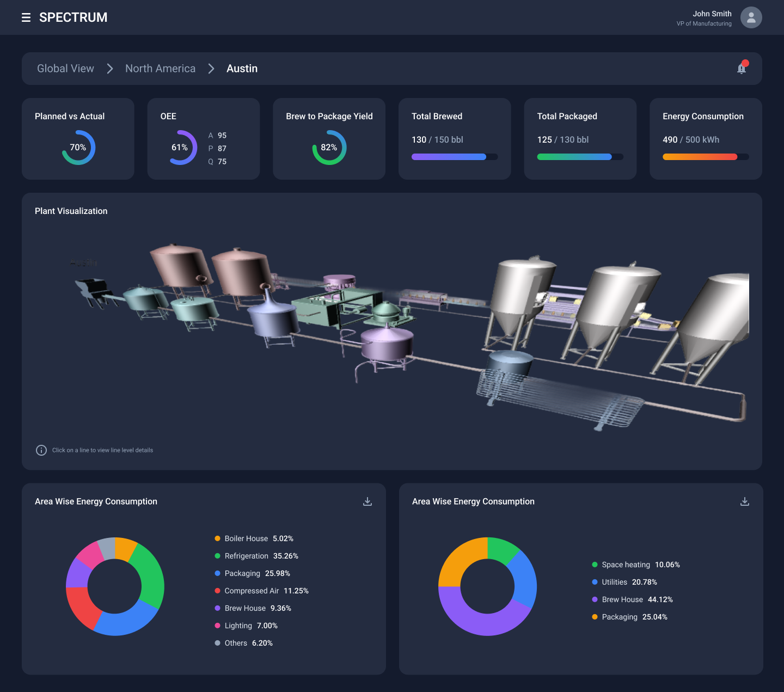The width and height of the screenshot is (784, 692).
Task: Click the info icon in Plant Visualization
Action: (x=41, y=450)
